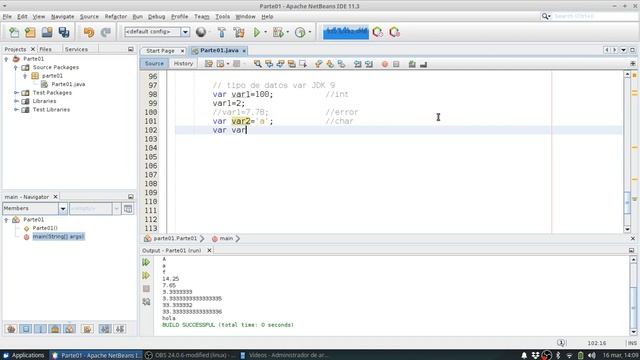Screen dimensions: 640x360
Task: Switch to the Services tab
Action: 76,49
